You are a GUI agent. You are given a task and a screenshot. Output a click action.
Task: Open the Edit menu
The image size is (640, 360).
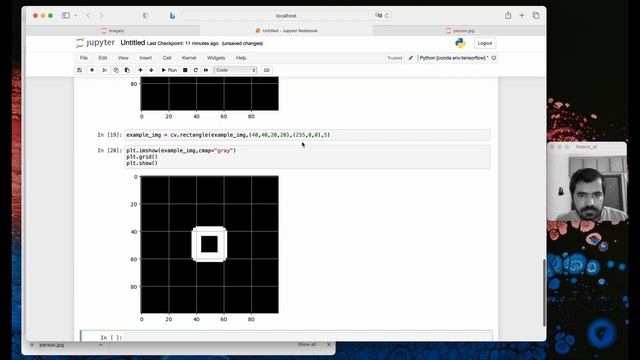pyautogui.click(x=103, y=58)
